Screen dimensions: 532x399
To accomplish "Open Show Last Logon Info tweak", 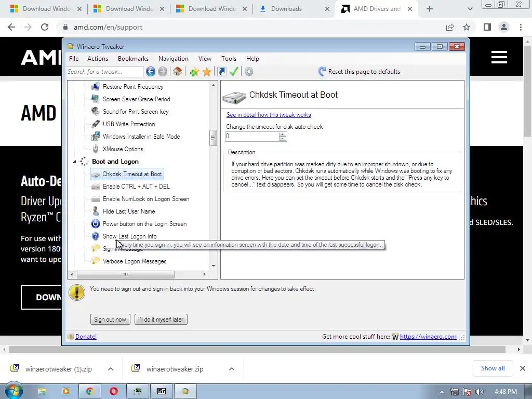I will coord(129,236).
